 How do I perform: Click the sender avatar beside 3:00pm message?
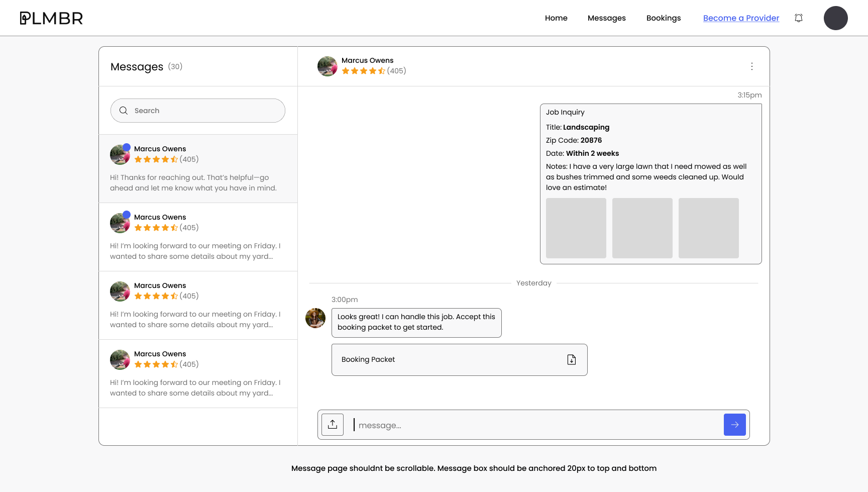pos(315,318)
